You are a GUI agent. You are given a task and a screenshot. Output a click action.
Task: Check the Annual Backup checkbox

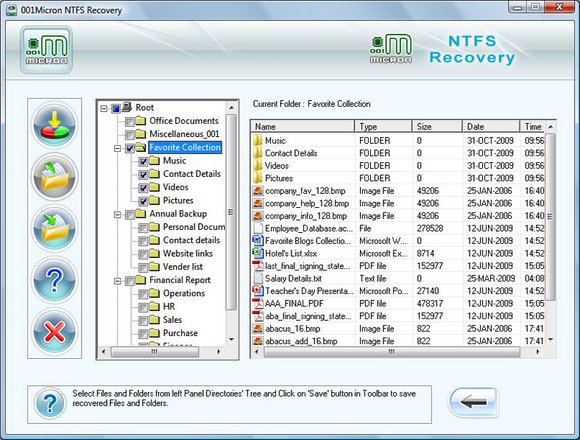coord(129,214)
